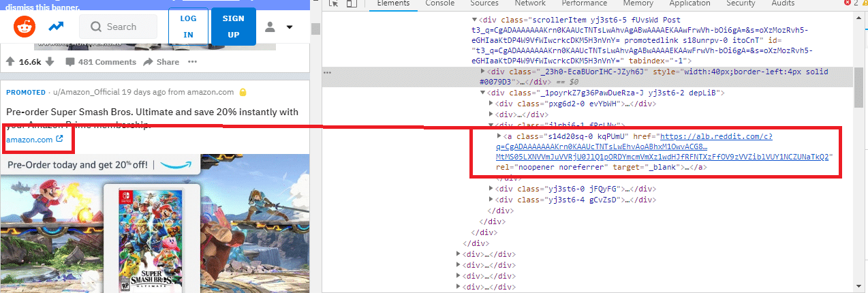Viewport: 868px width, 293px height.
Task: Click the PROMOTED label text
Action: tap(25, 92)
